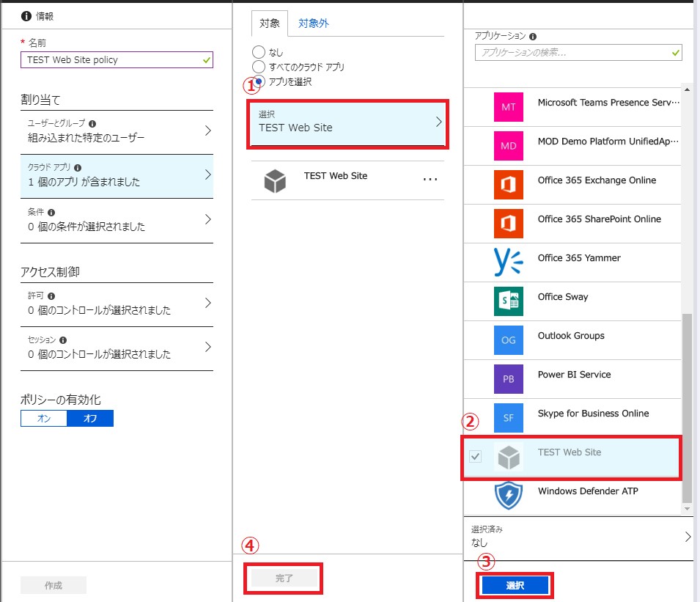Click the Office 365 Yammer icon
Screen dimensions: 700x602
click(508, 263)
